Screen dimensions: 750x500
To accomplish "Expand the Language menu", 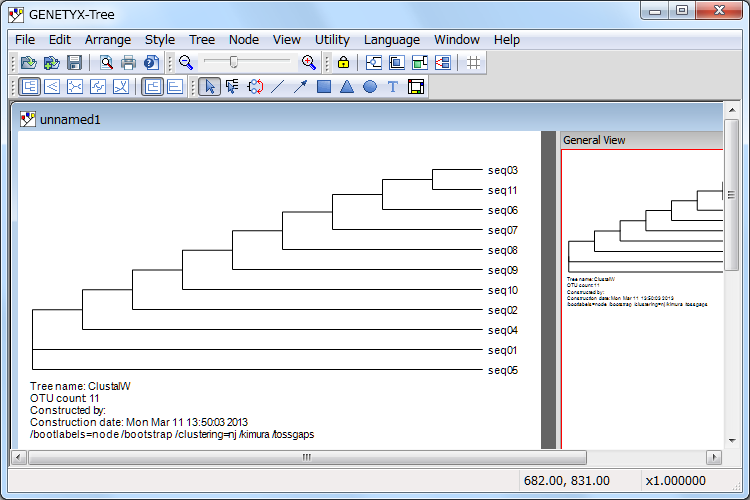I will 392,39.
